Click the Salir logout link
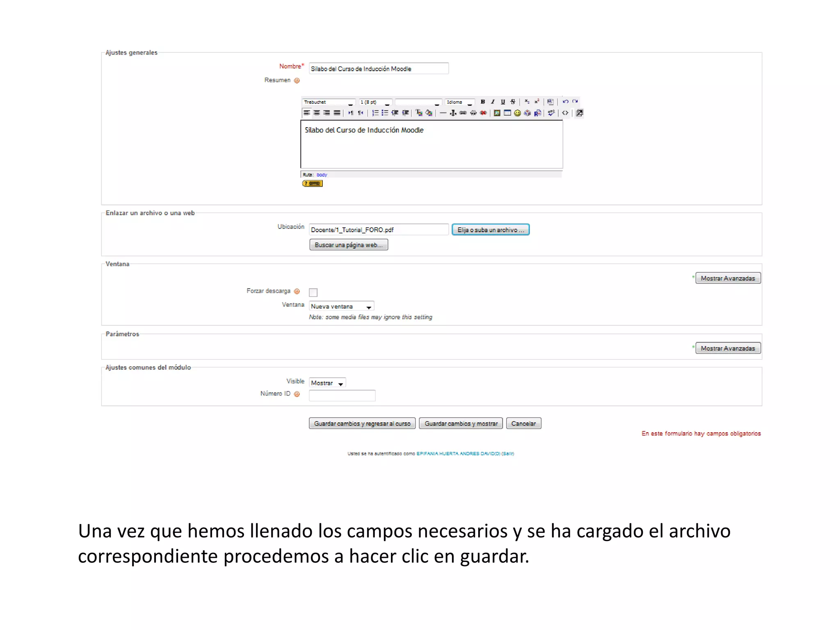Screen dimensions: 840x630 coord(508,454)
